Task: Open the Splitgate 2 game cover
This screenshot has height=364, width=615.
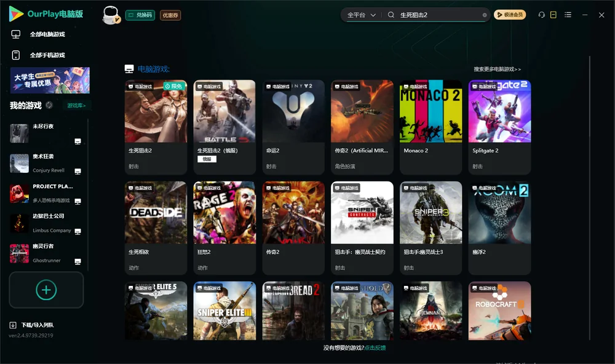Action: click(499, 111)
